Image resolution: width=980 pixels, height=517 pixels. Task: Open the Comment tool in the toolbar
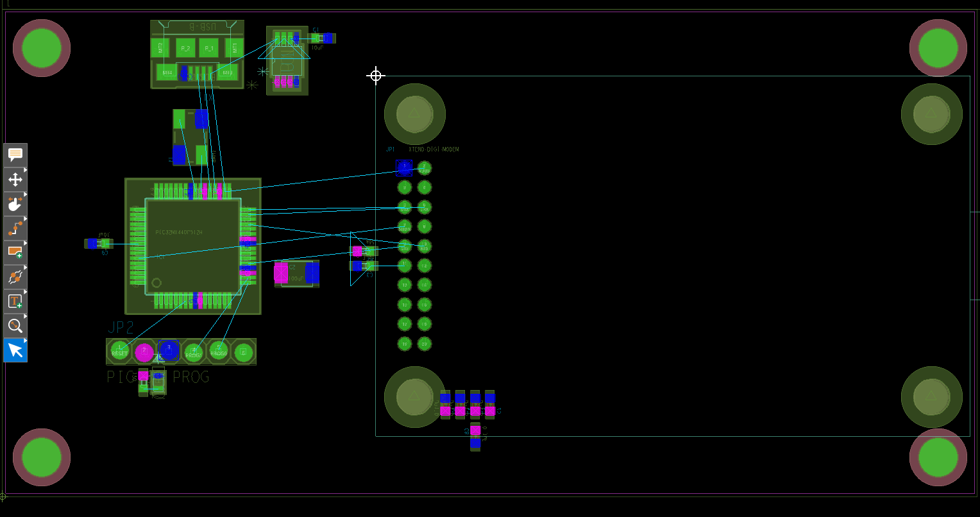point(15,155)
